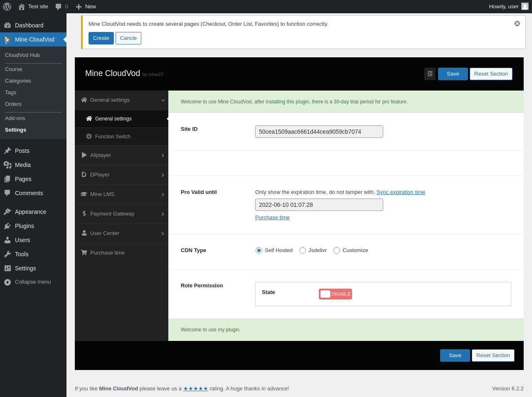Click the Comments speech bubble sidebar icon
Image resolution: width=532 pixels, height=397 pixels.
pyautogui.click(x=7, y=193)
